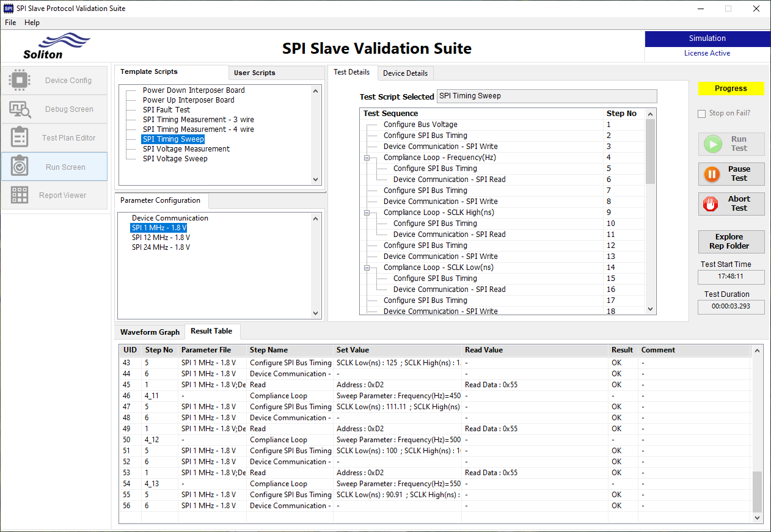This screenshot has height=532, width=771.
Task: Pause the test using the pause icon
Action: point(712,174)
